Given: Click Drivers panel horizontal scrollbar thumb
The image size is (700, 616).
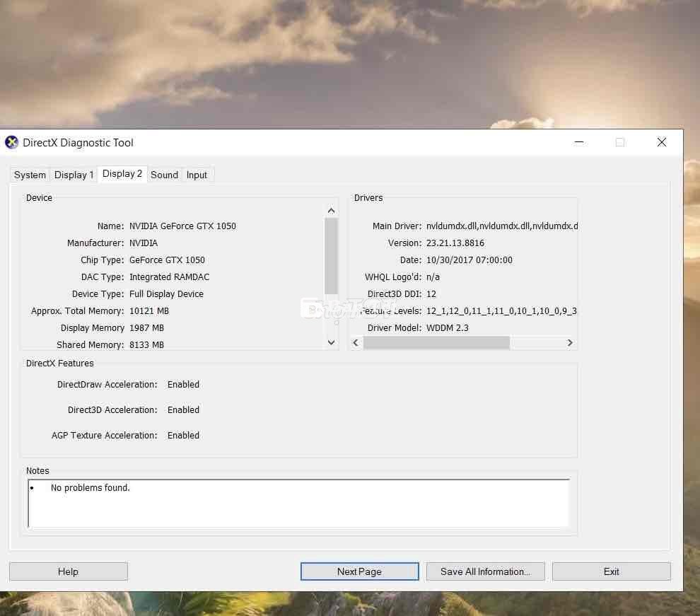Looking at the screenshot, I should (436, 343).
